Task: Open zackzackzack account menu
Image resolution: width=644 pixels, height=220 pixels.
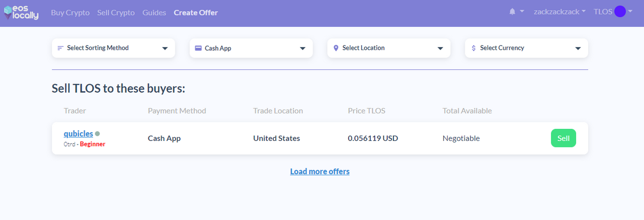Action: 559,12
